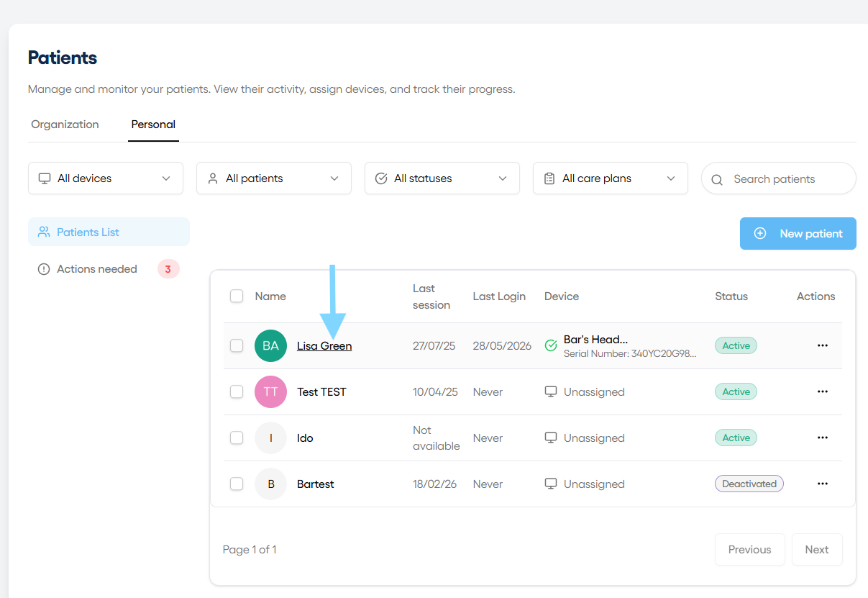The height and width of the screenshot is (598, 868).
Task: Click monitor icon in Bartest's device cell
Action: click(x=551, y=484)
